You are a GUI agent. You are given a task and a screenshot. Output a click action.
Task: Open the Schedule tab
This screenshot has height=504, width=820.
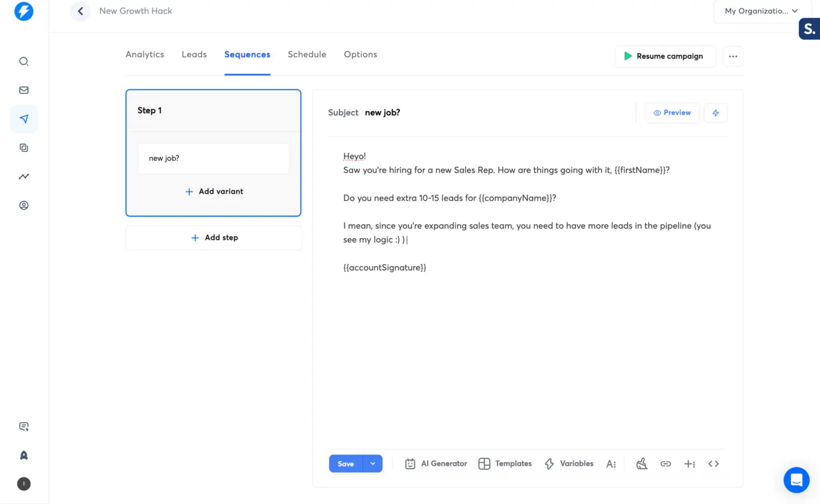tap(307, 55)
